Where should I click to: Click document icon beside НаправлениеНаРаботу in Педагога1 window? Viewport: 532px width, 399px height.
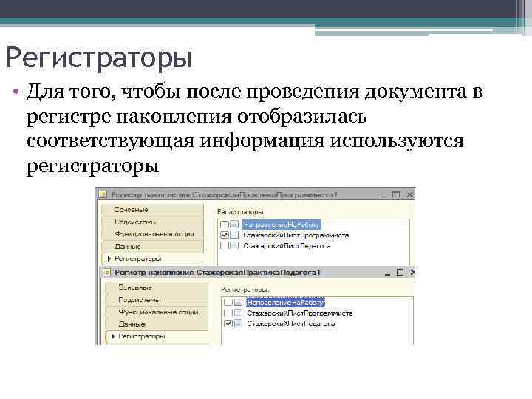pyautogui.click(x=238, y=302)
